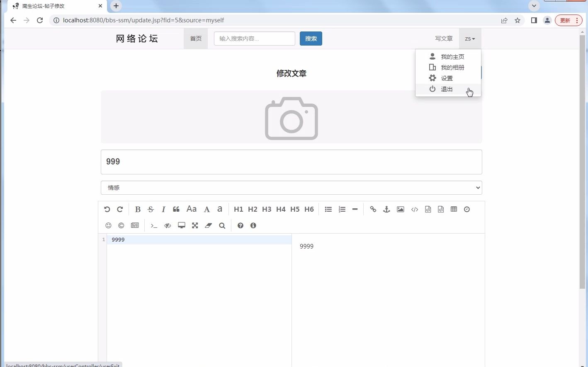
Task: Open go-to-line terminal tool
Action: pos(154,226)
